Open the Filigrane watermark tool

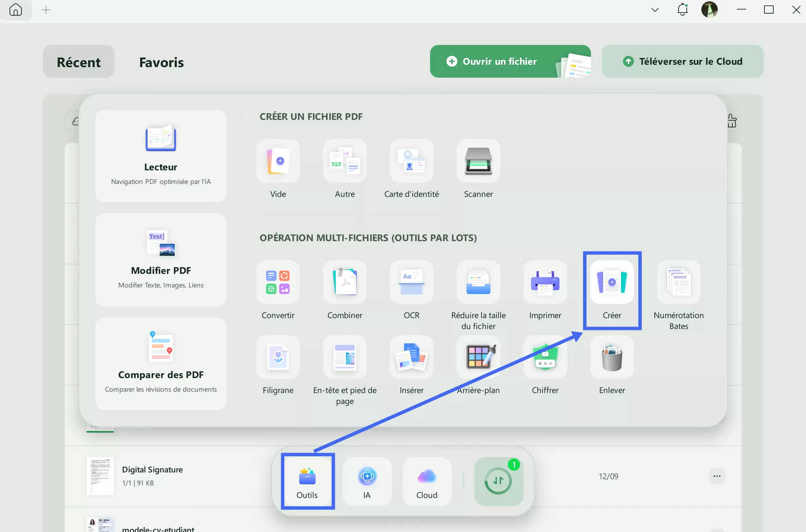click(x=278, y=357)
